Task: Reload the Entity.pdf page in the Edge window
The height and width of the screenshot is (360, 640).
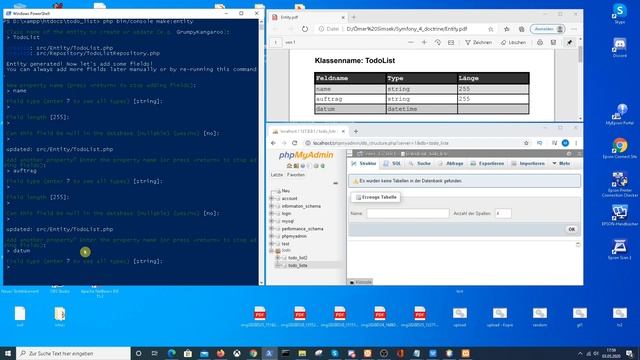Action: pos(305,29)
